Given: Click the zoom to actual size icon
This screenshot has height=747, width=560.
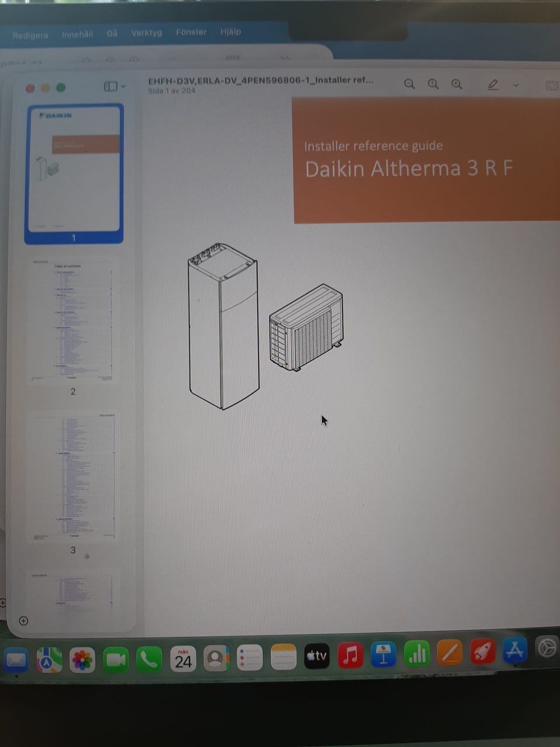Looking at the screenshot, I should tap(433, 85).
